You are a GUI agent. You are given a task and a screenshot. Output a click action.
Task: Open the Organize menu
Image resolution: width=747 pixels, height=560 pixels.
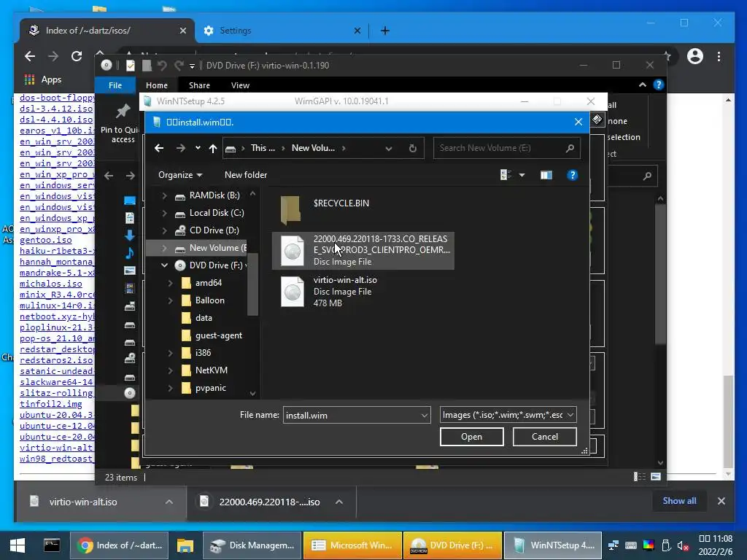(180, 175)
